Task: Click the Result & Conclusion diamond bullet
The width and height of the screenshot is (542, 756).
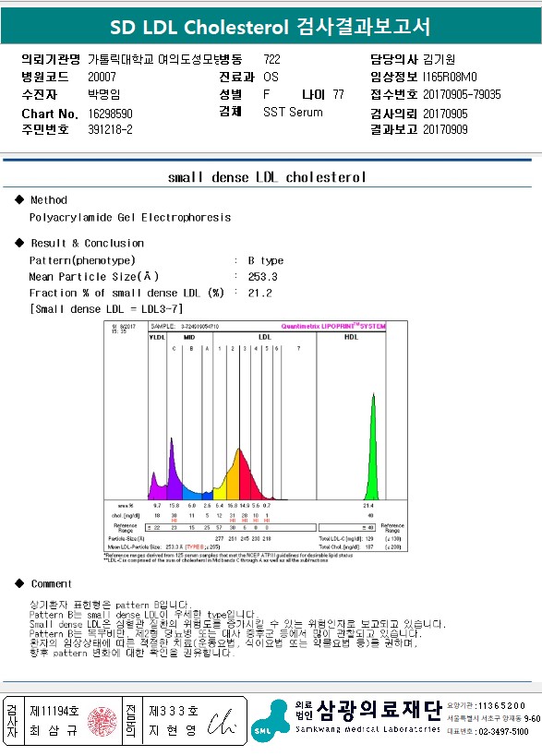Action: tap(19, 243)
